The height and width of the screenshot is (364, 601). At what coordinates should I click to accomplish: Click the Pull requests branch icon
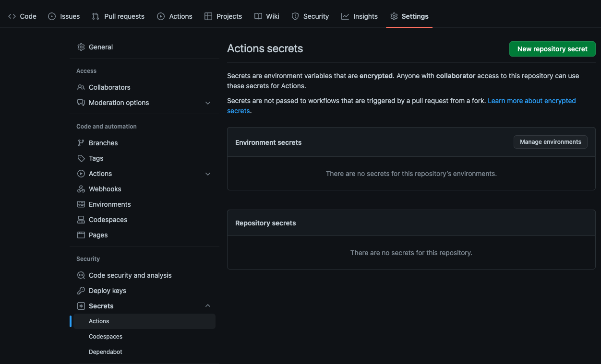[96, 16]
